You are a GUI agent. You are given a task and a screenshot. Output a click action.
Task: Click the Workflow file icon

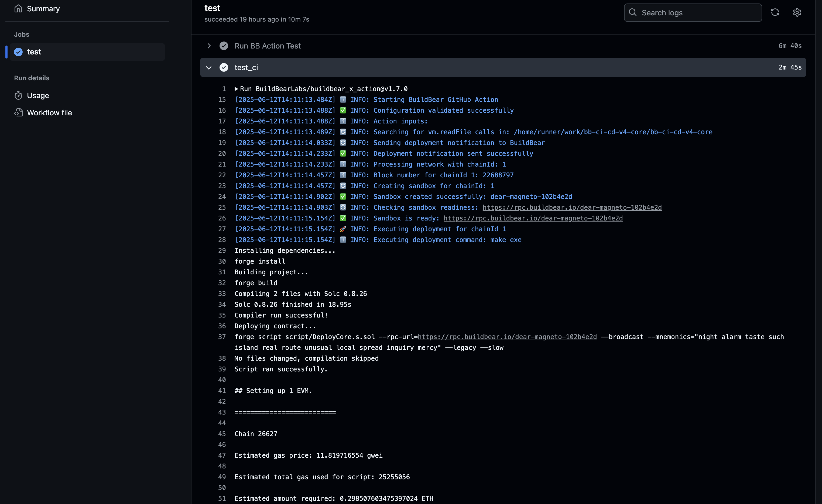click(18, 113)
